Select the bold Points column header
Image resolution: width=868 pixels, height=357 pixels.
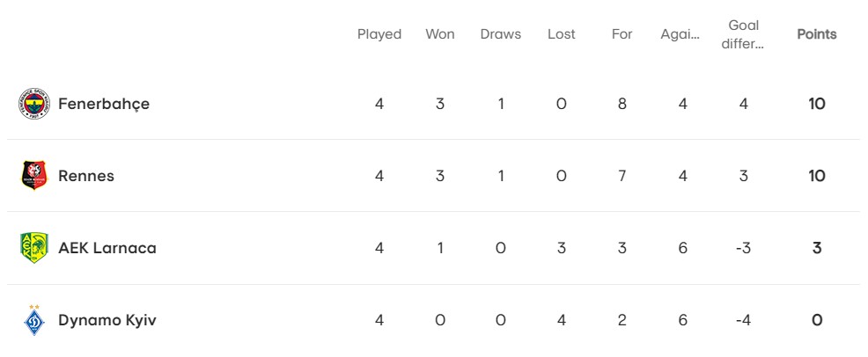(817, 34)
